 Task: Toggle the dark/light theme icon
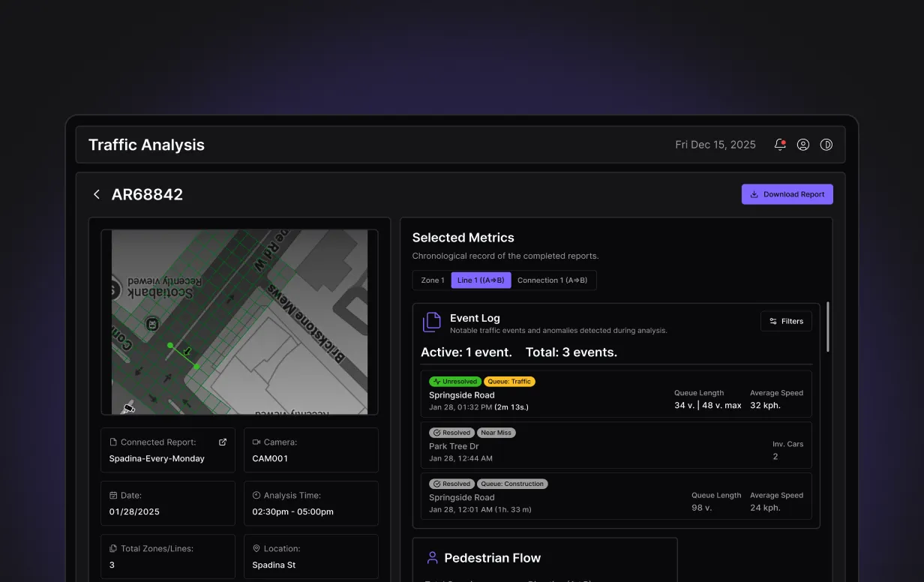pyautogui.click(x=826, y=145)
